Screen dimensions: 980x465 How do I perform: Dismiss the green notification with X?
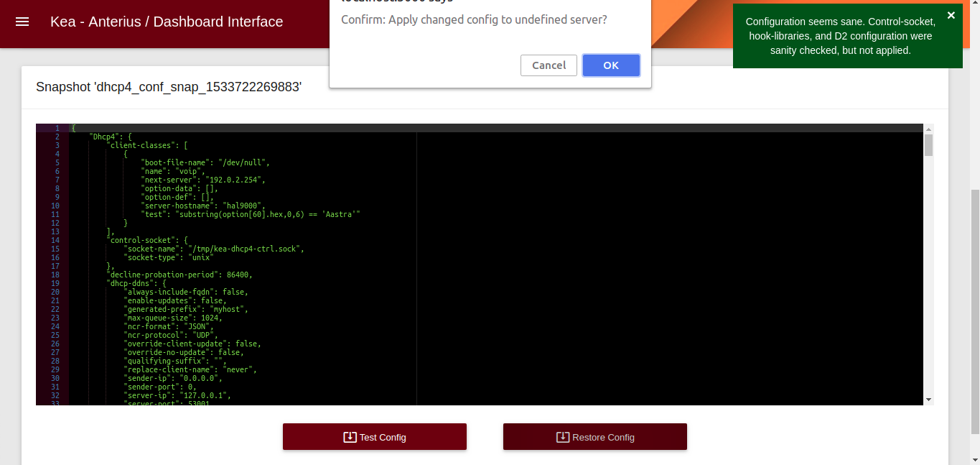(x=951, y=15)
